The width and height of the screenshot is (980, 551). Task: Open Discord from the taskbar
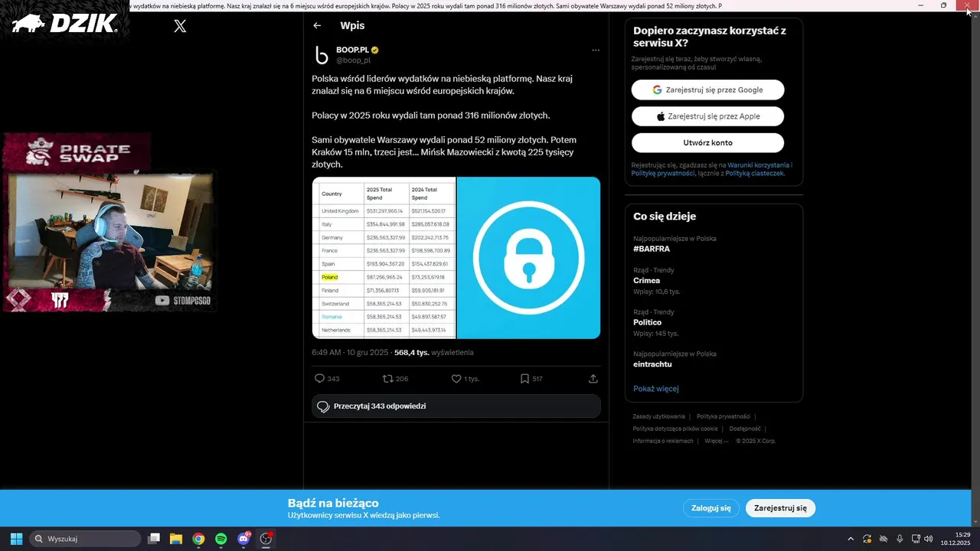point(243,539)
